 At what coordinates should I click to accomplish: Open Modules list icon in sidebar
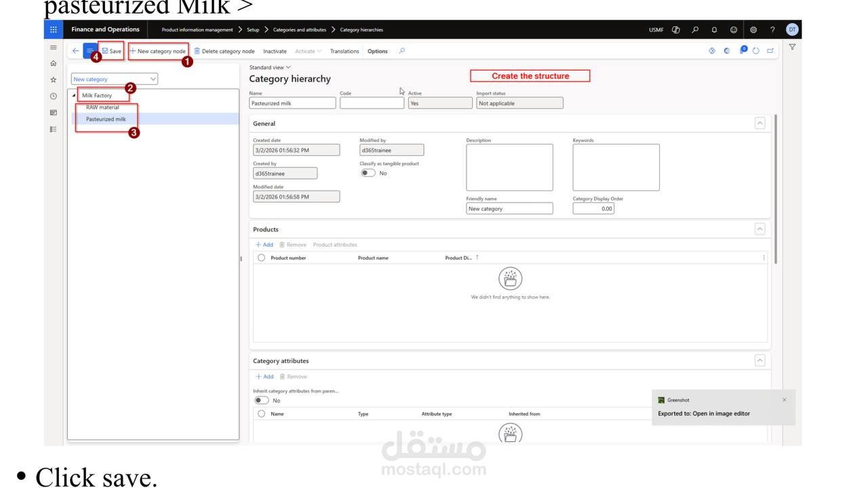click(54, 129)
